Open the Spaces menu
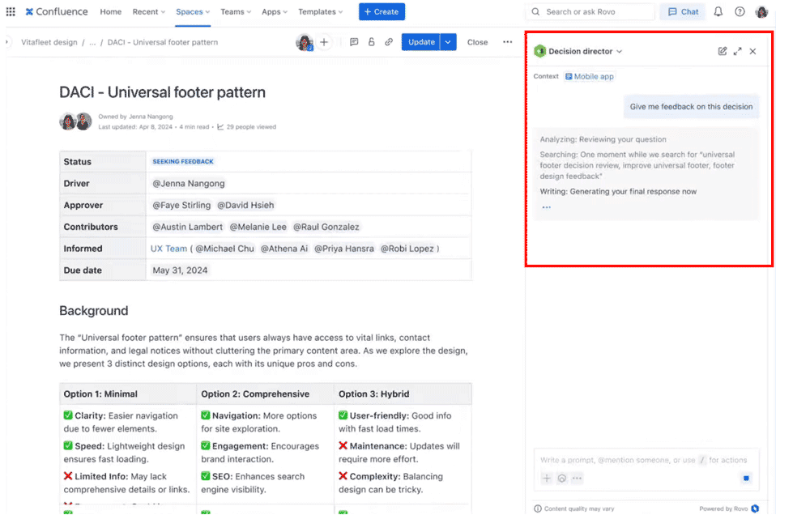The height and width of the screenshot is (532, 810). [x=193, y=12]
